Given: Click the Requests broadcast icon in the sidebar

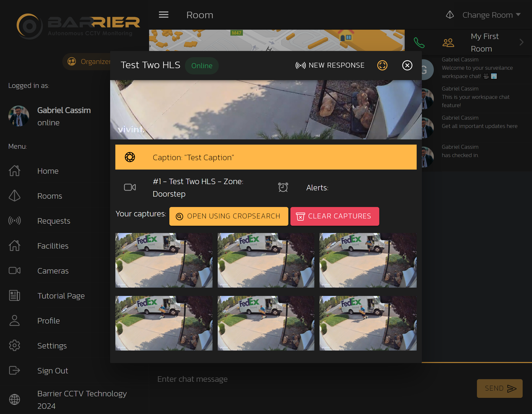Looking at the screenshot, I should click(15, 221).
